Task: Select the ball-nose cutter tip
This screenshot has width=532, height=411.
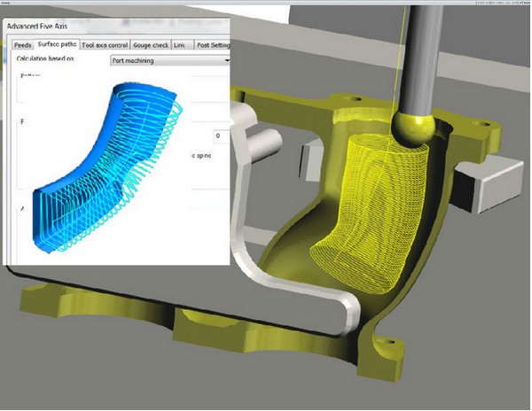Action: coord(413,129)
